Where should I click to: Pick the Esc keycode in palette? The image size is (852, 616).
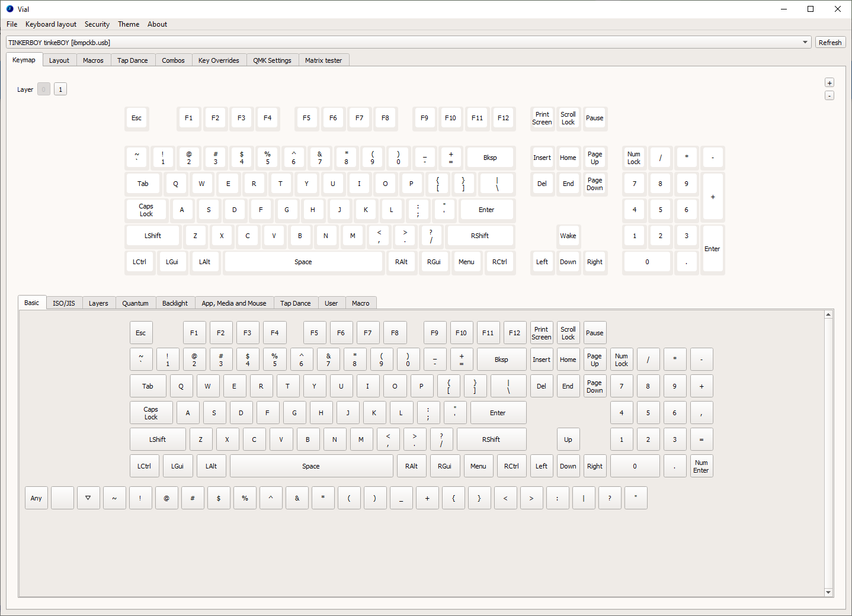point(141,333)
